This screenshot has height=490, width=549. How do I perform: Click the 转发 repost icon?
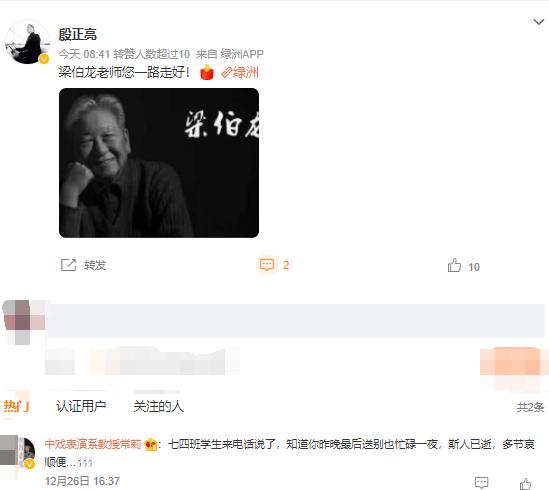68,265
